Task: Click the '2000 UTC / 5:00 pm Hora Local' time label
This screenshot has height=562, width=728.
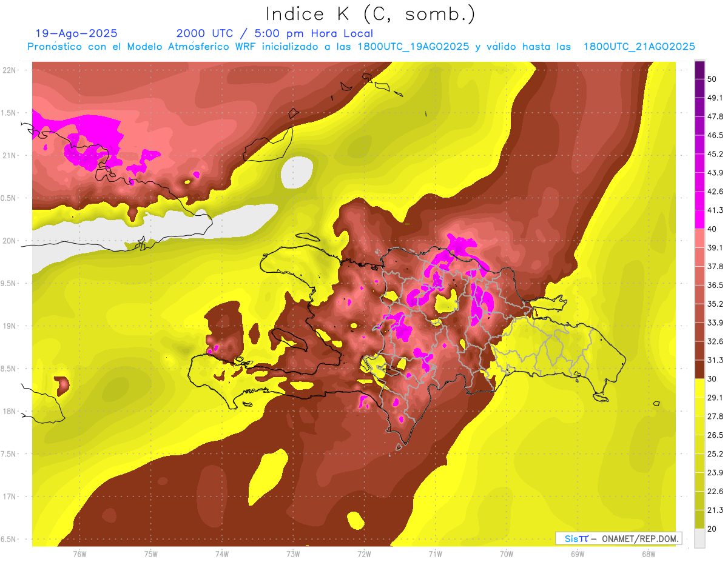Action: (275, 33)
